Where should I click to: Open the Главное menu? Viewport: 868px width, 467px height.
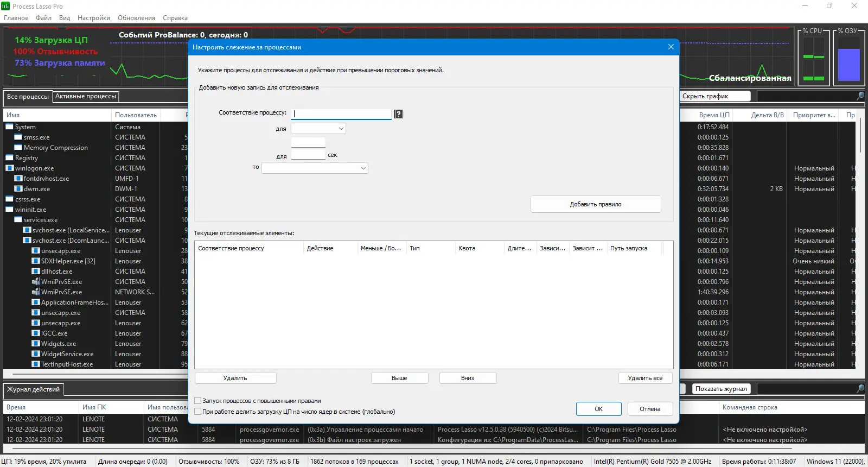point(16,18)
